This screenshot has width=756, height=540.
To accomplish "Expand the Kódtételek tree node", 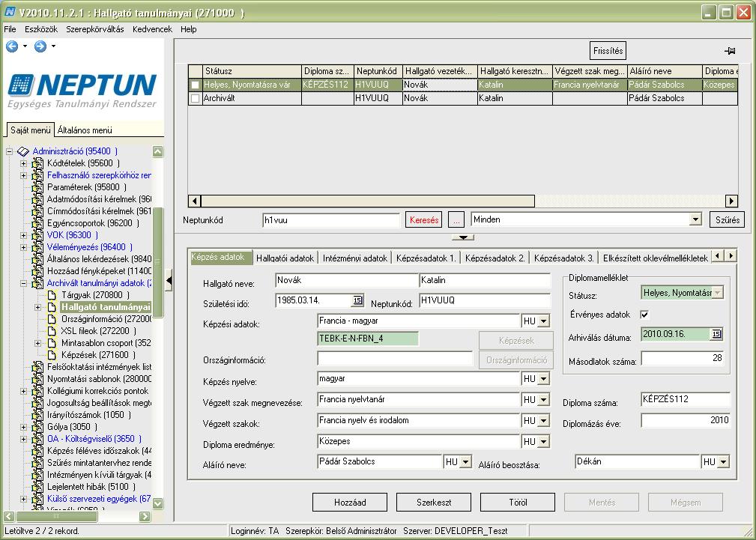I will tap(24, 163).
